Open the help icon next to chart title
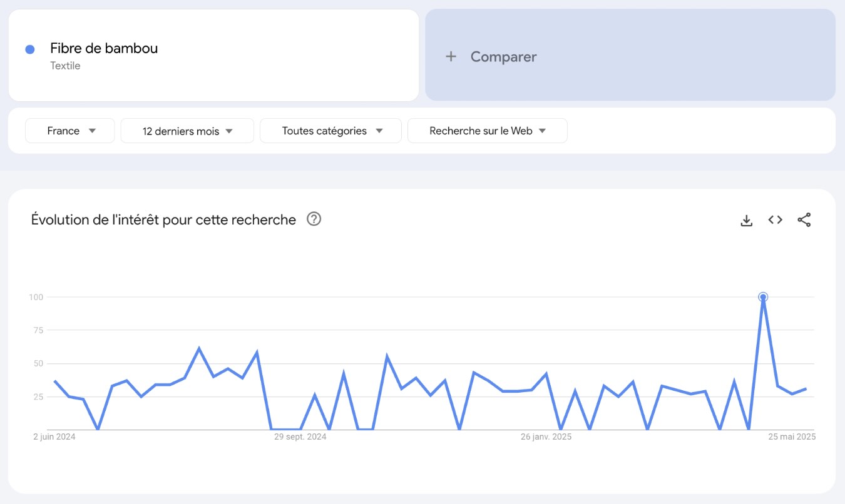Screen dimensions: 845x504 314,219
